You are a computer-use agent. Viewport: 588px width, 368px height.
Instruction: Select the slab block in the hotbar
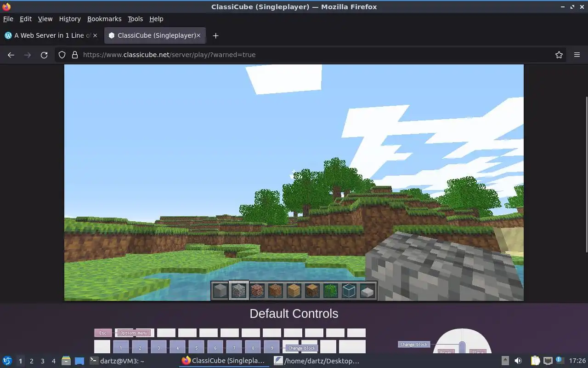[x=367, y=290]
